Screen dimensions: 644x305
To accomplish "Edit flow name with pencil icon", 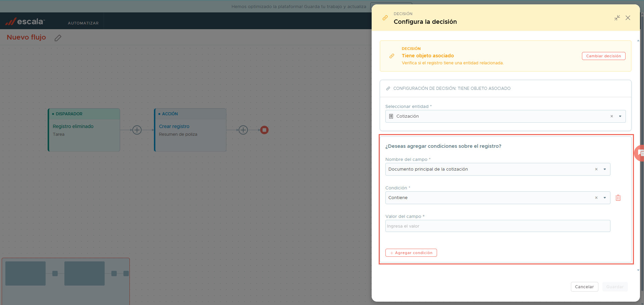I will pos(58,38).
